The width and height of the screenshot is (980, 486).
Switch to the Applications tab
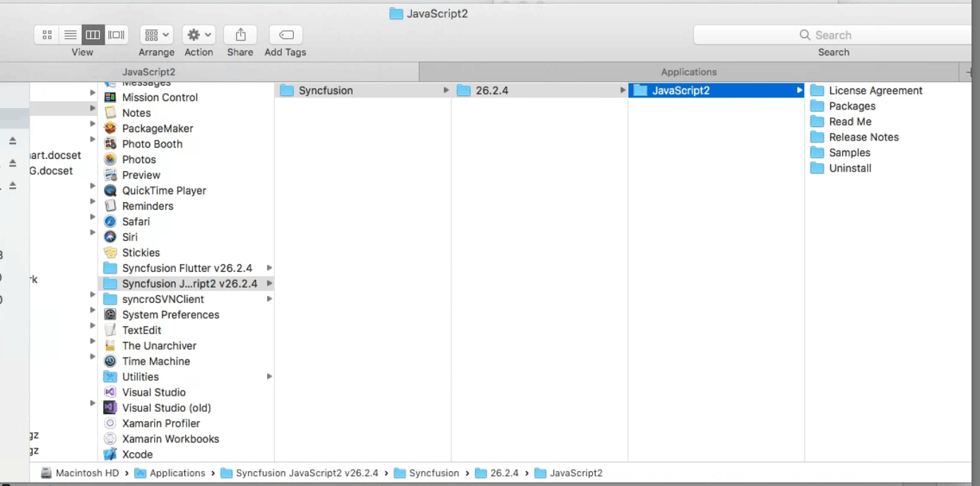[x=688, y=71]
